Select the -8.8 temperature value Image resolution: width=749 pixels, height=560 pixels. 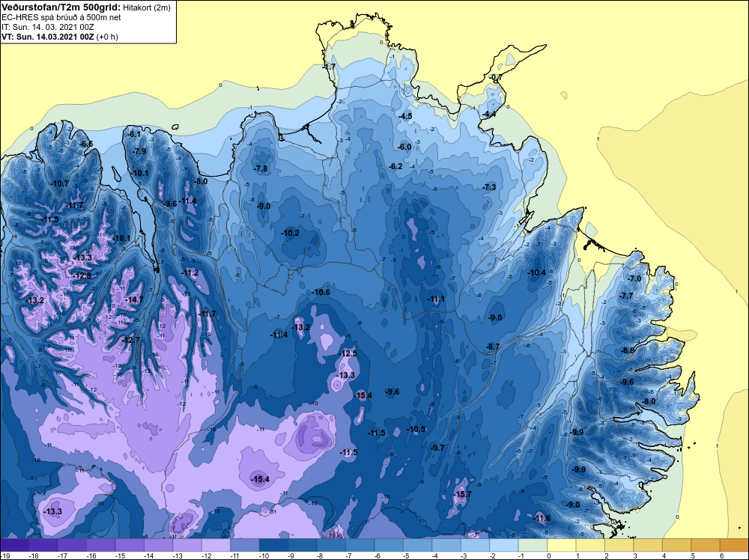(628, 350)
